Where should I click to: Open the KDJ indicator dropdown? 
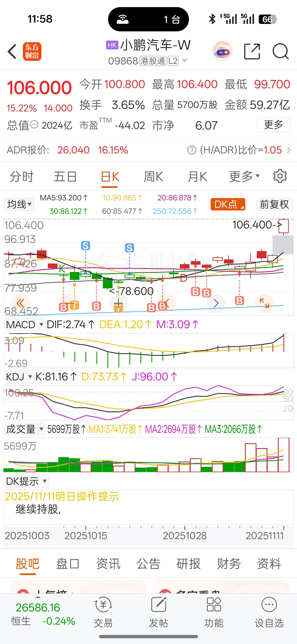pos(19,377)
